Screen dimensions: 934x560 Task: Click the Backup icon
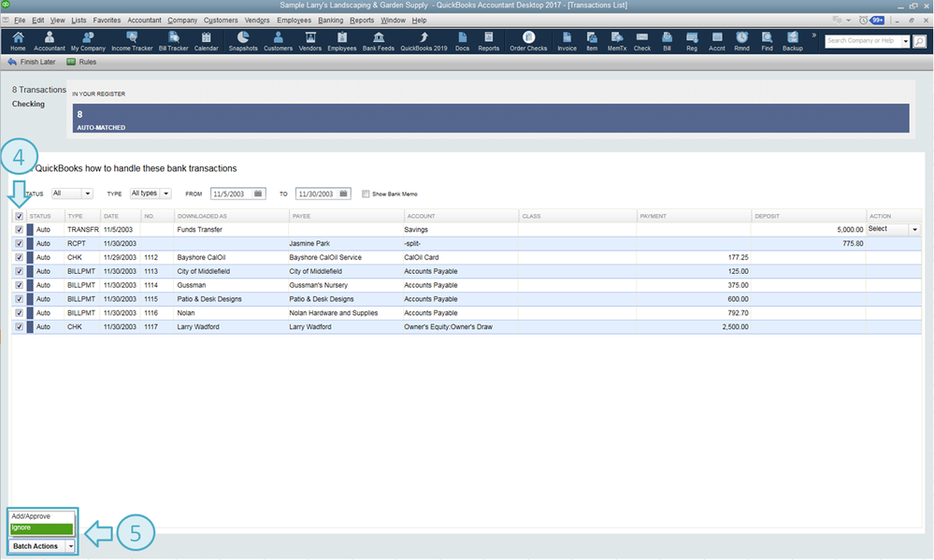point(792,41)
